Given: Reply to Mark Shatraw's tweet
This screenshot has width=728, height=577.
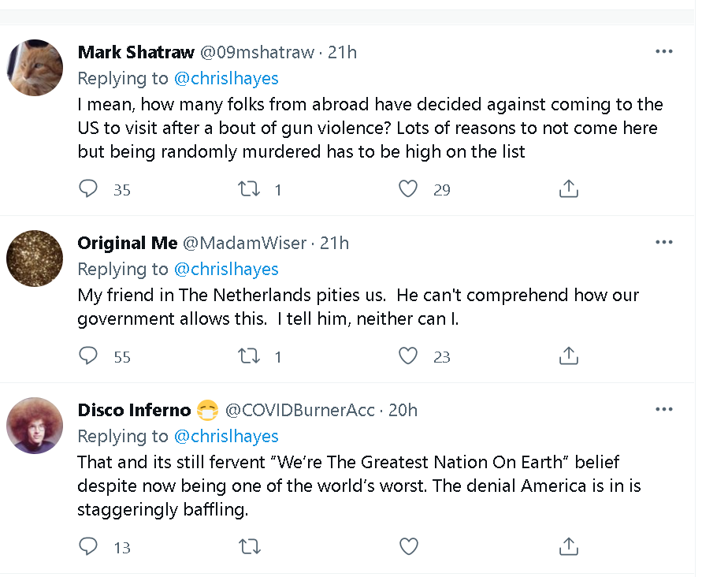Looking at the screenshot, I should pyautogui.click(x=89, y=189).
